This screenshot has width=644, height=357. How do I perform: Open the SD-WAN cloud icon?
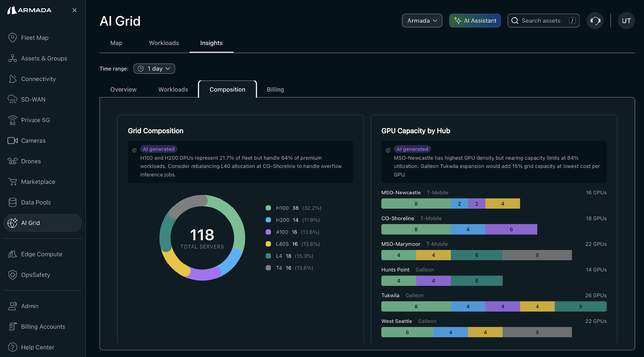click(x=12, y=100)
